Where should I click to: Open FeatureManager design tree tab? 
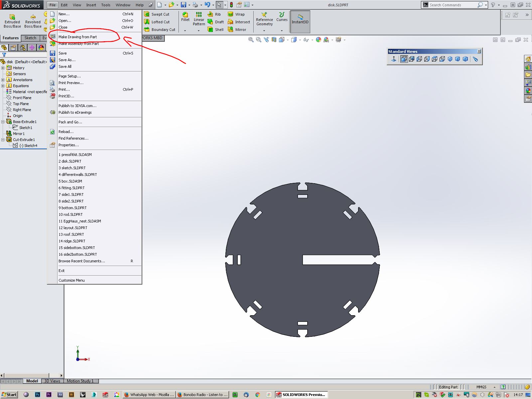pyautogui.click(x=4, y=48)
